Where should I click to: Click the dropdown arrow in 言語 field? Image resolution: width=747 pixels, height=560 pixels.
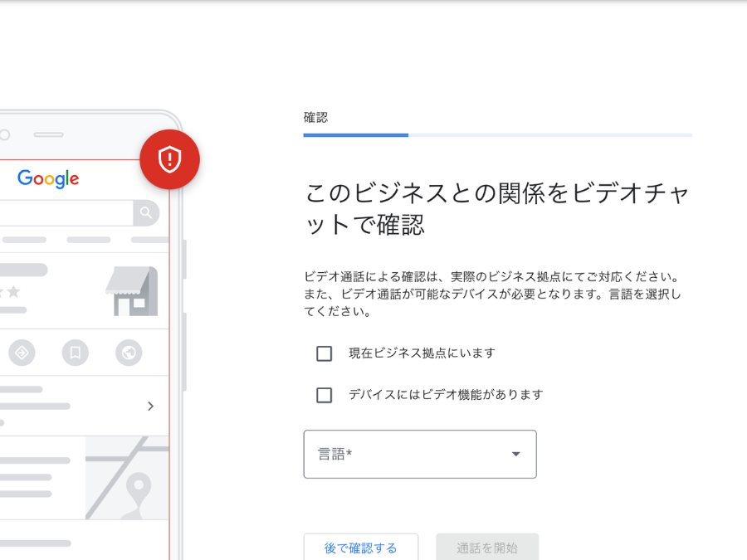pyautogui.click(x=515, y=454)
